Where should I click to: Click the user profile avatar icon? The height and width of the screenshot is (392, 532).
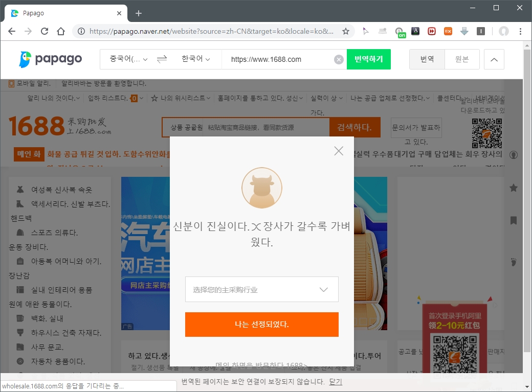503,32
